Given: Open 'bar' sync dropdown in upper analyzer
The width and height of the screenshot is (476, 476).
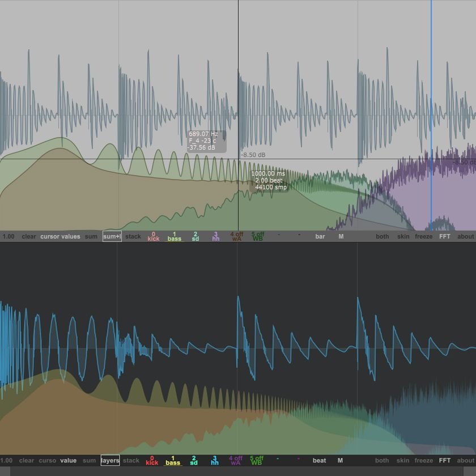Looking at the screenshot, I should (x=320, y=236).
